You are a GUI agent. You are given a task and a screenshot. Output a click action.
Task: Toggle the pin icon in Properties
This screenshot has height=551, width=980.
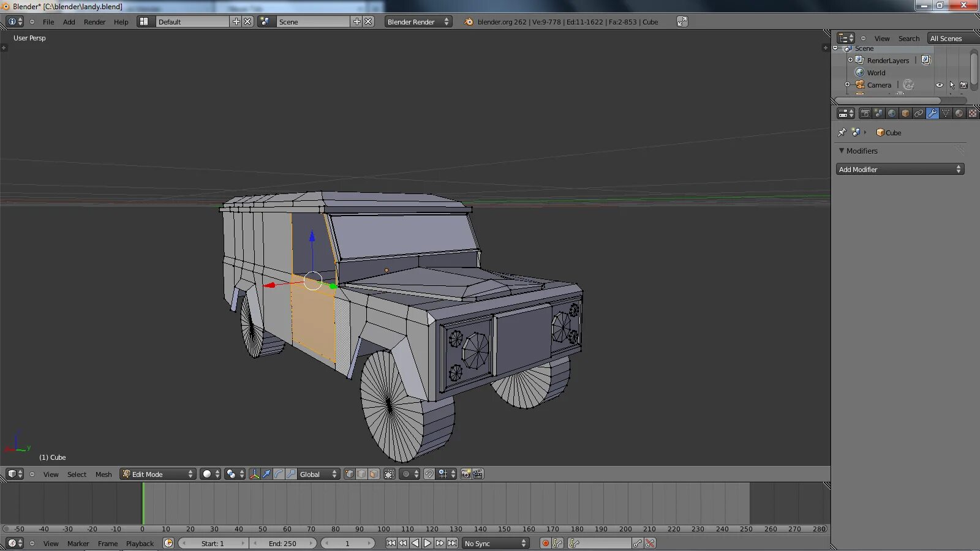point(842,132)
